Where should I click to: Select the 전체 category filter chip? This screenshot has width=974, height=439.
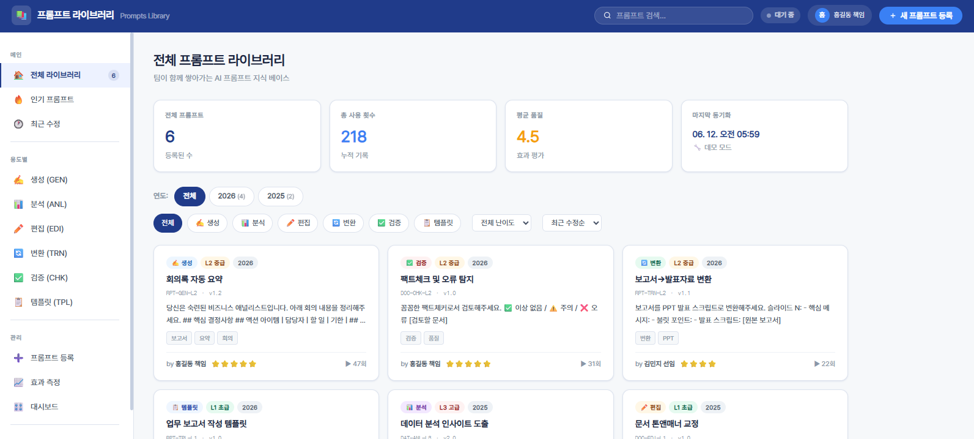pos(168,223)
